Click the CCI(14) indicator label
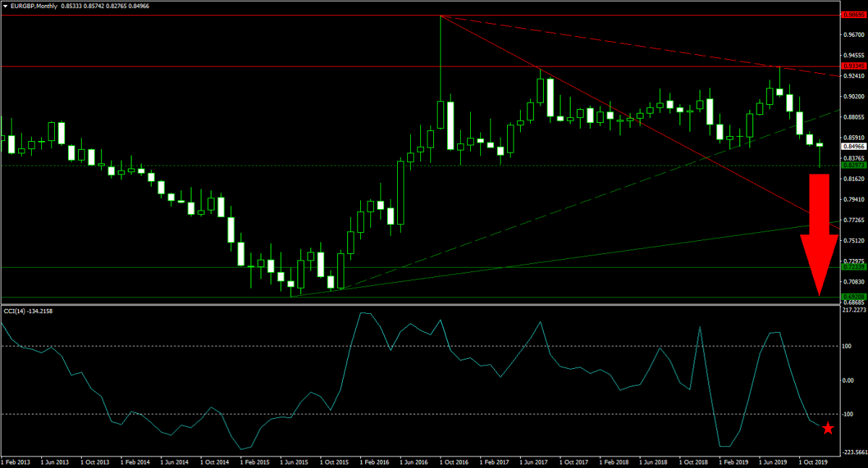The image size is (868, 468). coord(29,311)
